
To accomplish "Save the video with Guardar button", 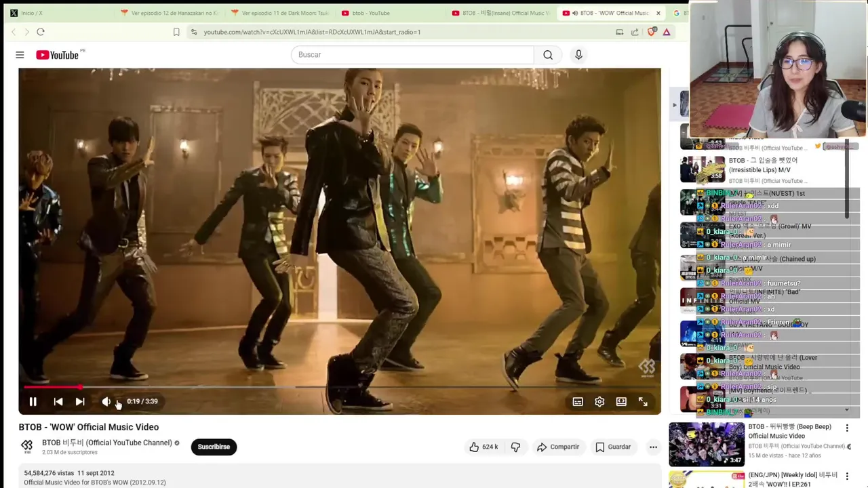I will click(613, 447).
